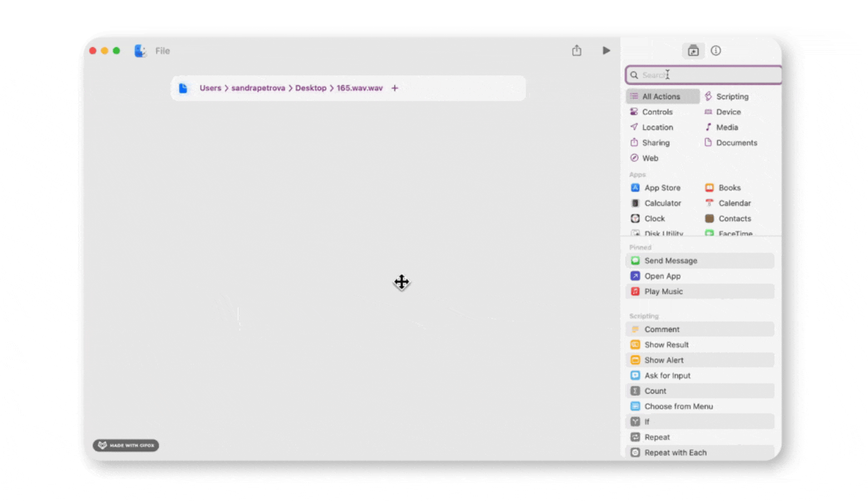Add the Repeat scripting action

[700, 438]
